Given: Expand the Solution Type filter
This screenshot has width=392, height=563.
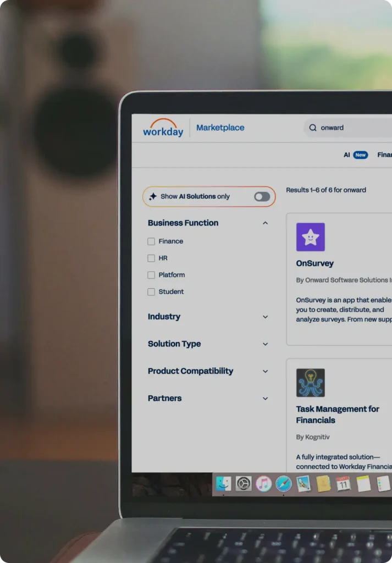Looking at the screenshot, I should click(265, 344).
